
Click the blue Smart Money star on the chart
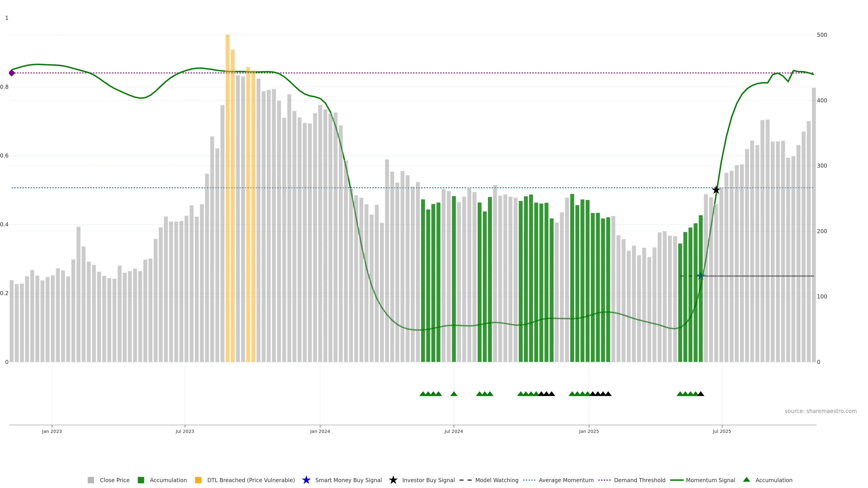(701, 276)
